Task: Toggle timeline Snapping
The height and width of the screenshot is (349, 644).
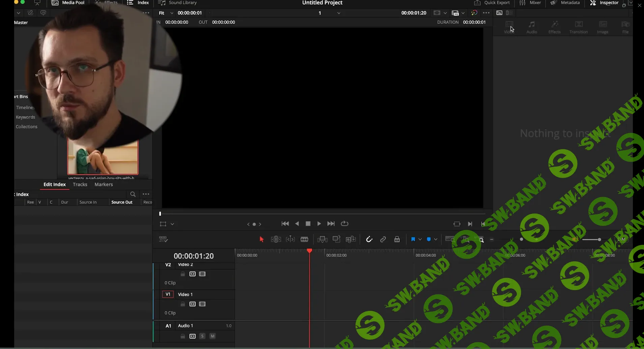Action: pyautogui.click(x=369, y=239)
